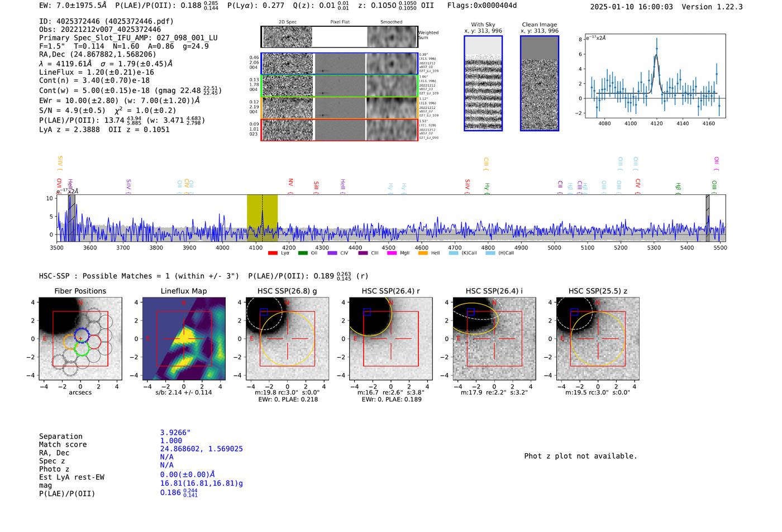Click the Phot z plot not available message
782x532 pixels.
[x=580, y=456]
